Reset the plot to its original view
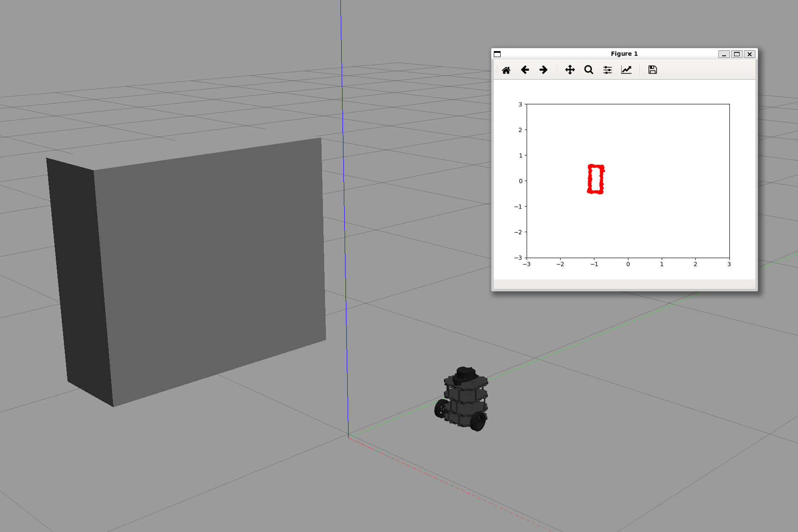The image size is (798, 532). (x=506, y=70)
